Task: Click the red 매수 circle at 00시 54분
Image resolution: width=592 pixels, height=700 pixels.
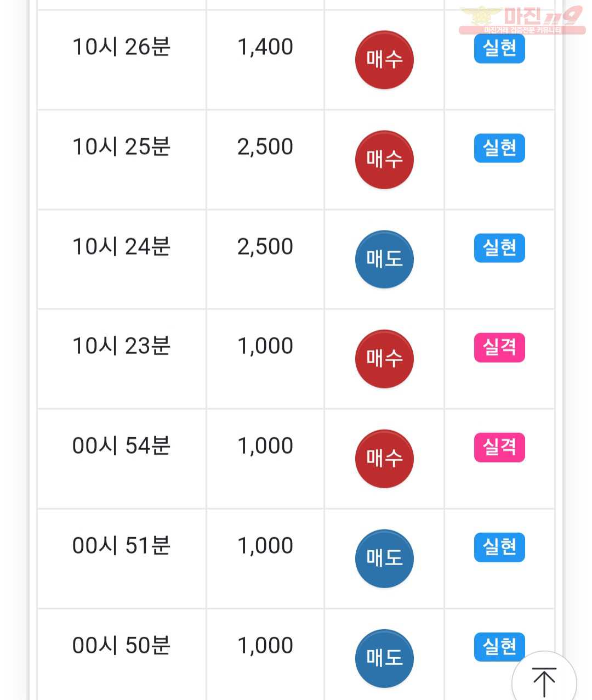Action: click(384, 459)
